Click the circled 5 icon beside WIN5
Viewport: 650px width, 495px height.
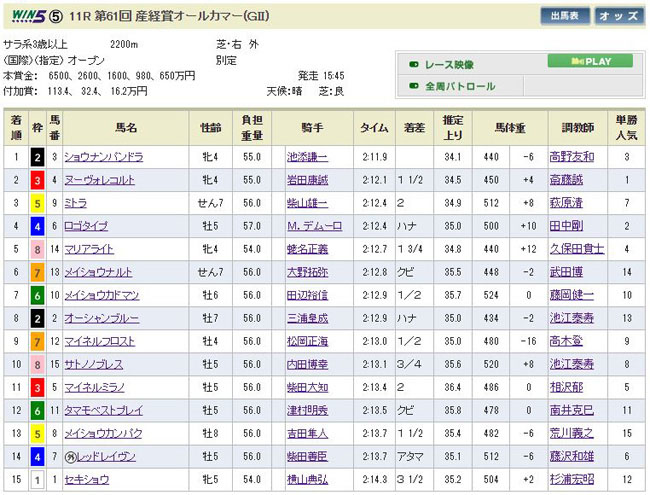[x=57, y=16]
